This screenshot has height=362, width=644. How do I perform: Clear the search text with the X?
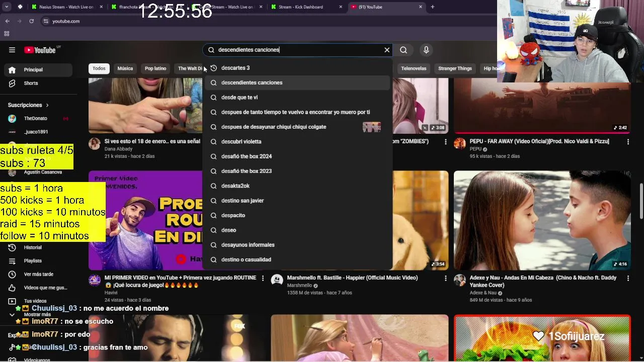(387, 50)
